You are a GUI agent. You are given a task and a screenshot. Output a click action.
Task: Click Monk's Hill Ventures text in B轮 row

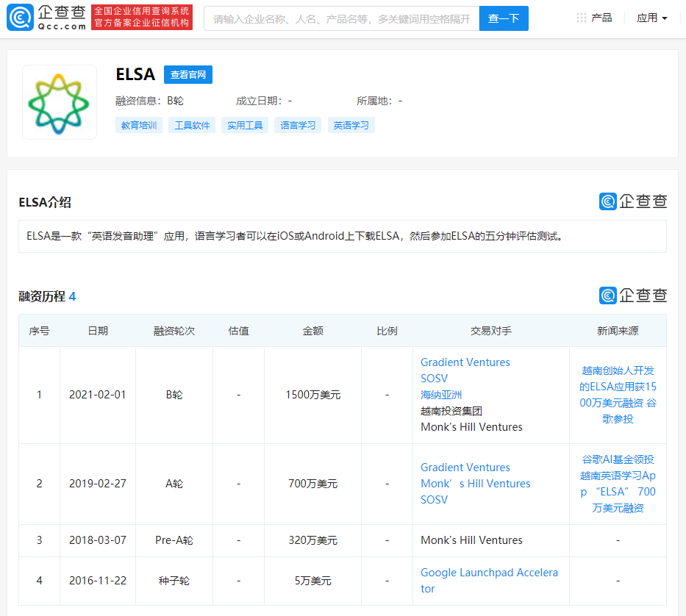pos(471,427)
